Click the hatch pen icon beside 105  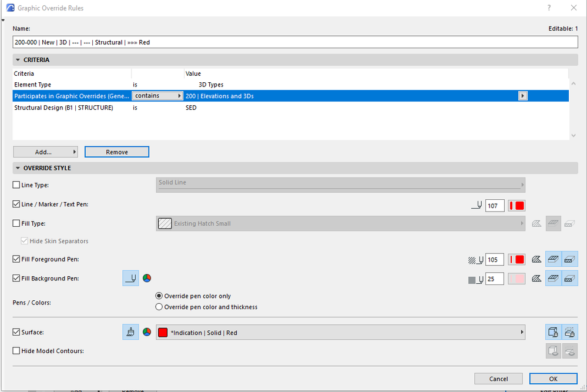[475, 259]
